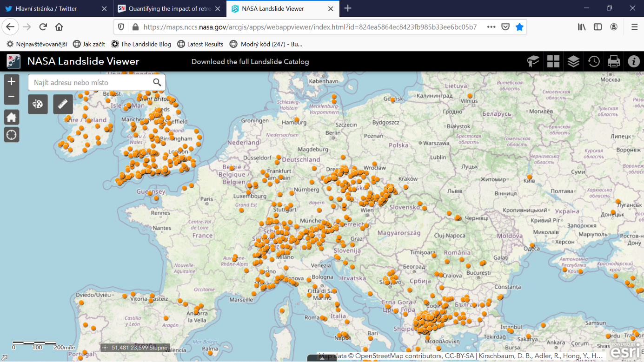Click the URL address bar

click(x=309, y=27)
